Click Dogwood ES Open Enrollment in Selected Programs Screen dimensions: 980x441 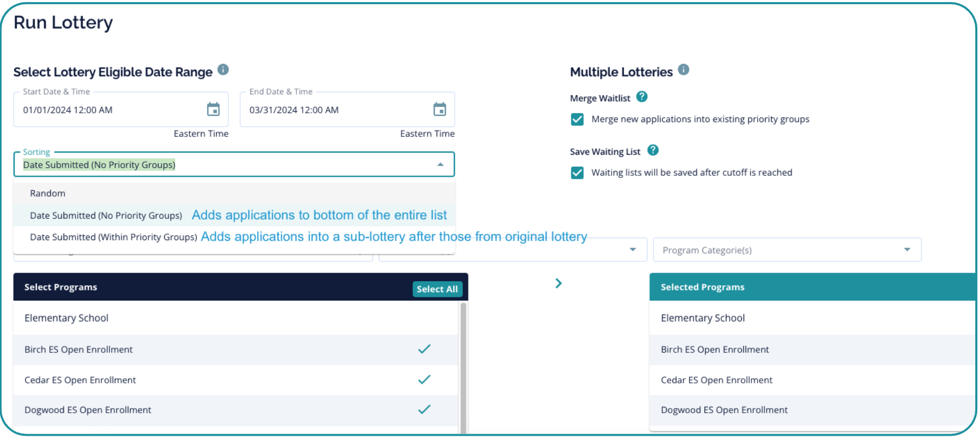[x=724, y=410]
